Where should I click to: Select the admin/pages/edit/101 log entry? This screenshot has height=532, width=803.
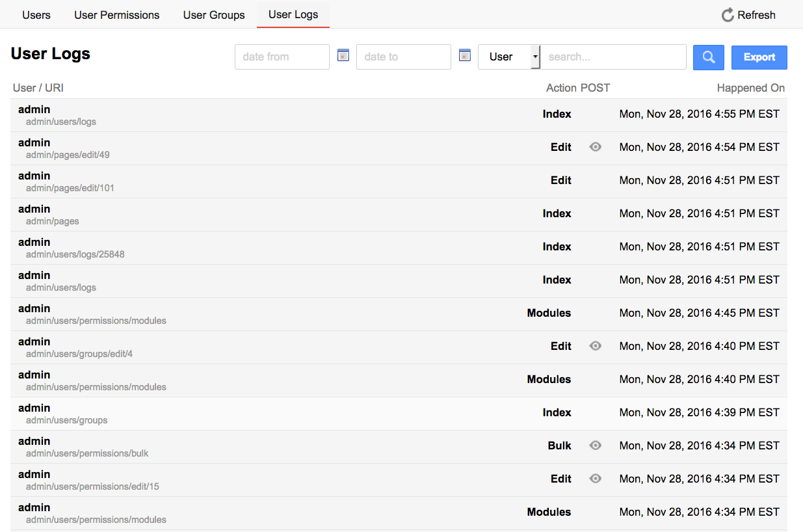click(x=70, y=188)
